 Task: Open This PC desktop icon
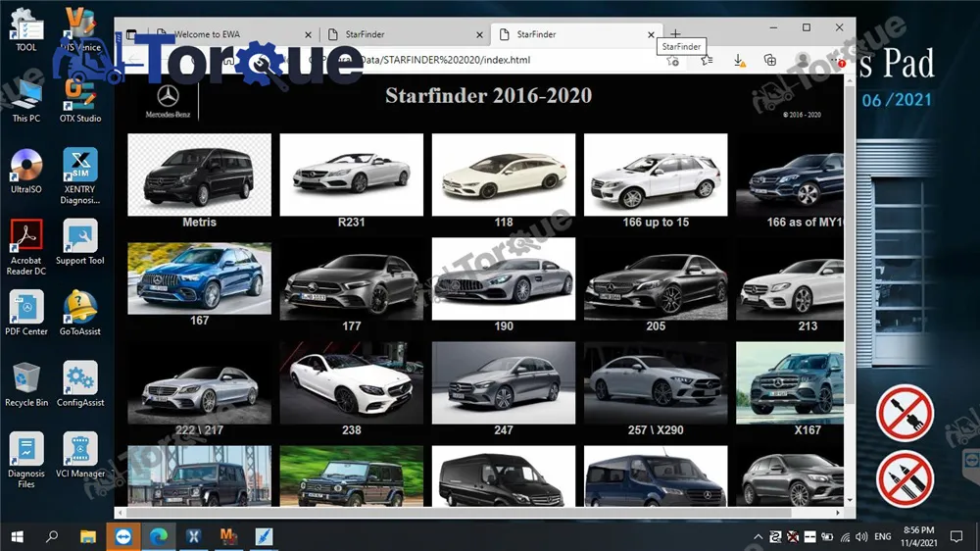tap(26, 101)
